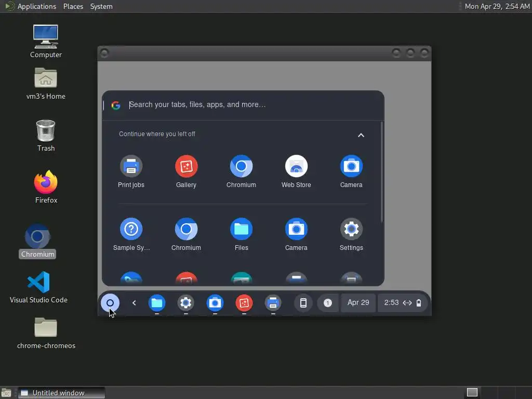
Task: Open Gallery in the launcher's recent row
Action: (x=186, y=171)
